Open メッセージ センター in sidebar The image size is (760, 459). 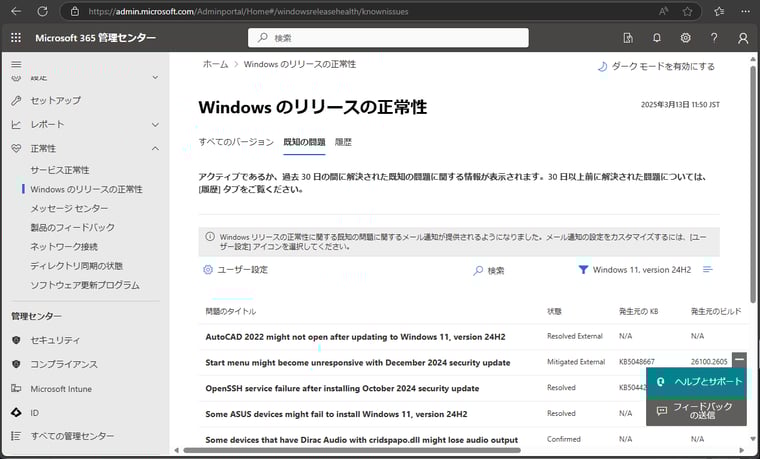click(x=69, y=208)
